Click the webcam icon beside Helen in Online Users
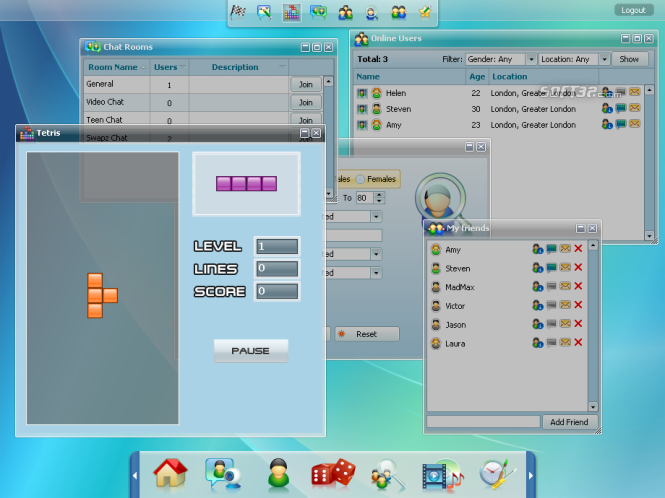Image resolution: width=665 pixels, height=498 pixels. (x=362, y=93)
